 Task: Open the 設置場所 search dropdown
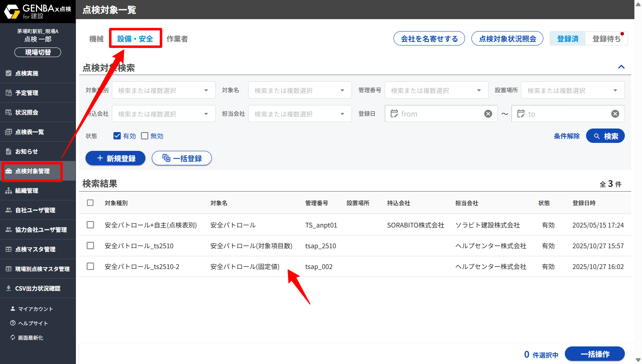coord(572,91)
